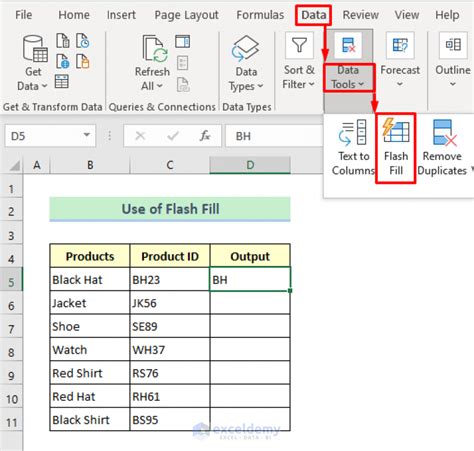Screen dimensions: 474x451
Task: Expand the Data Tools dropdown
Action: point(348,77)
